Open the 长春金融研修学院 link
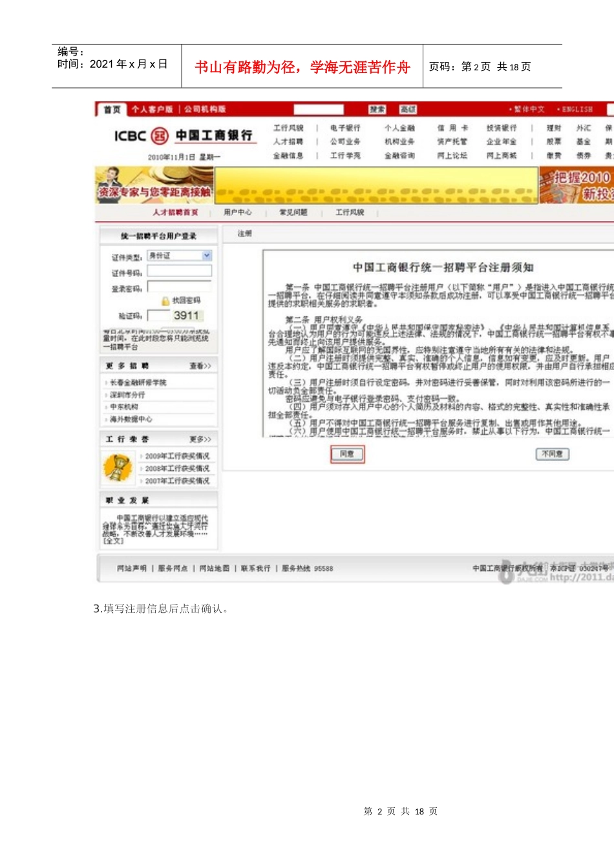614x868 pixels. [138, 383]
